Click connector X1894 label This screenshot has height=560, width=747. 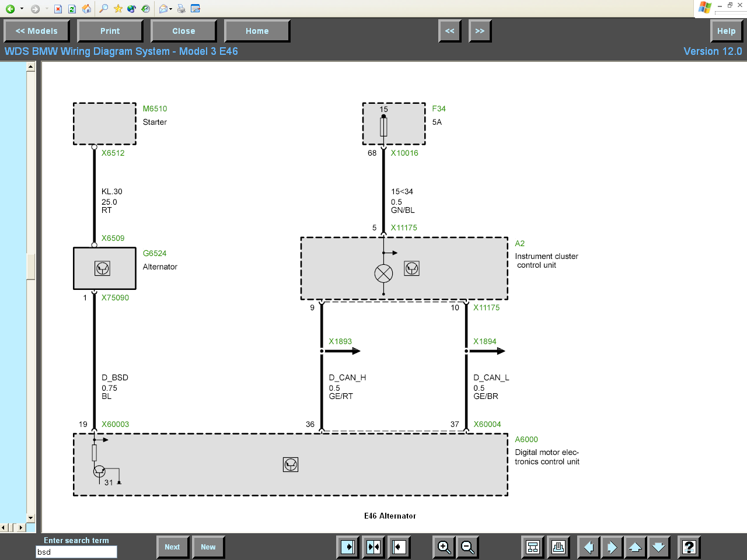tap(485, 341)
